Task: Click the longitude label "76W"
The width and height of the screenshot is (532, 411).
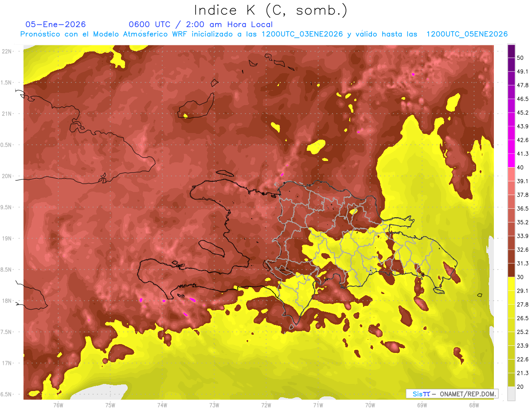Action: point(58,405)
